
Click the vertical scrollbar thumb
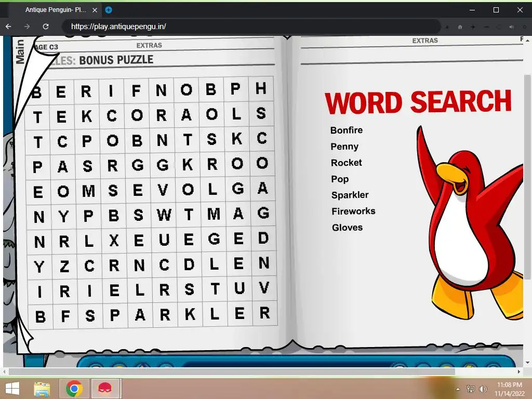pos(527,177)
